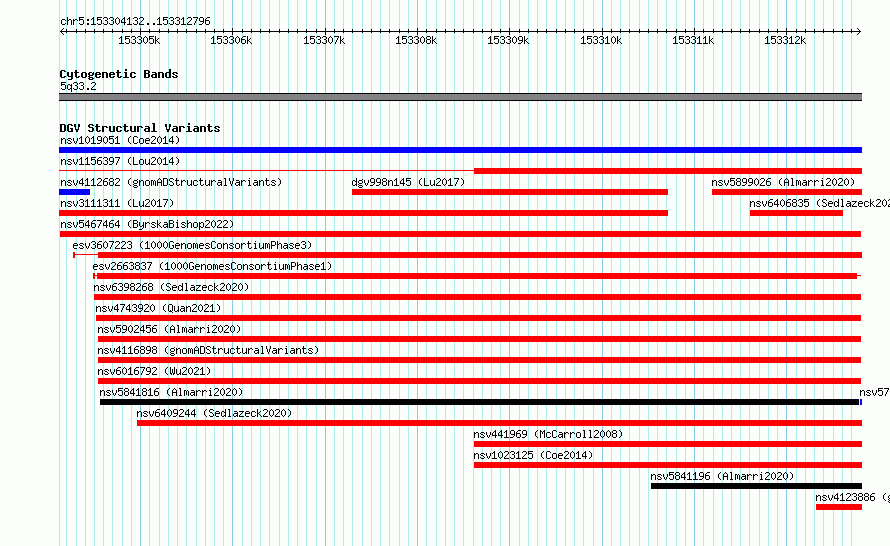
Task: Click the nsv5467464 red variant bar
Action: pyautogui.click(x=460, y=234)
